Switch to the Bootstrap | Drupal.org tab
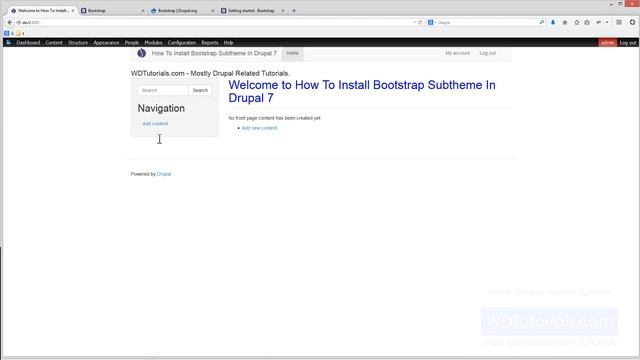 pos(182,11)
